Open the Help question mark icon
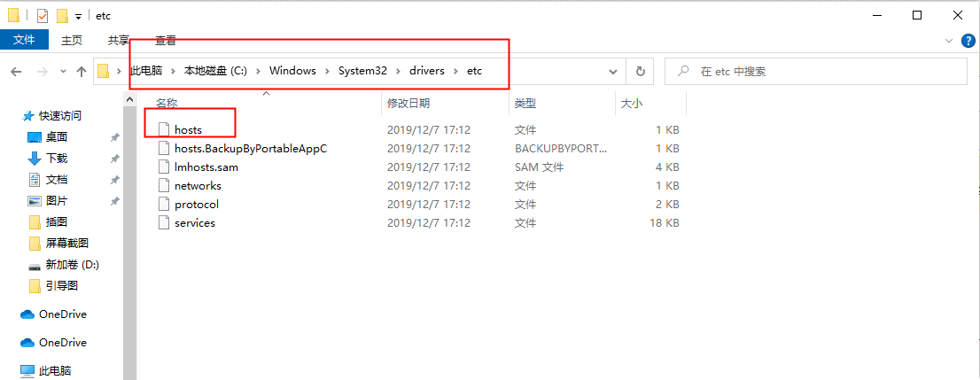This screenshot has width=980, height=380. click(967, 41)
